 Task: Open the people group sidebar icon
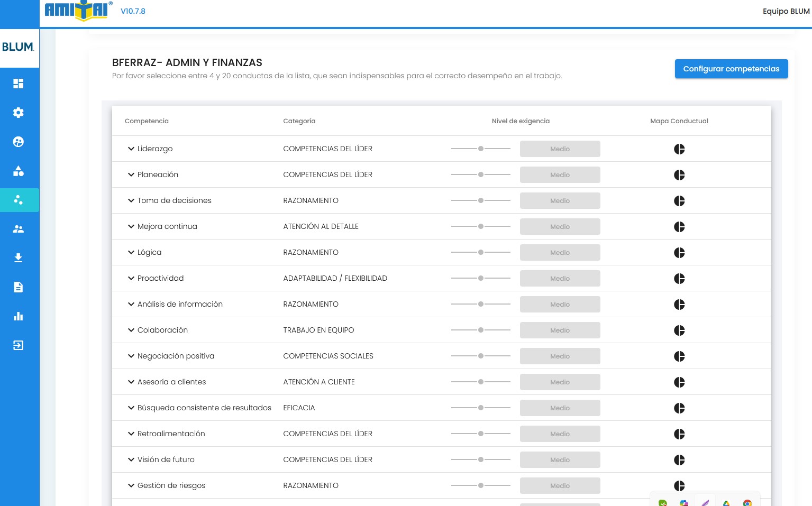pos(19,229)
